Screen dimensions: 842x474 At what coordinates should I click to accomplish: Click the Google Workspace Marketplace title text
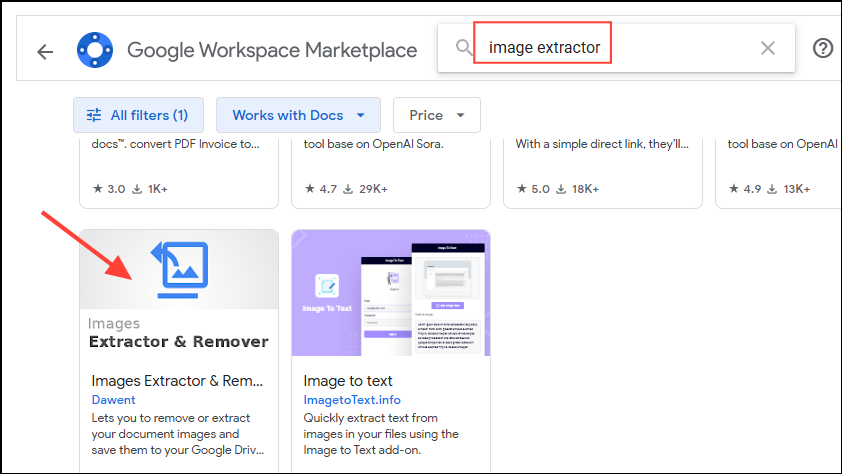pos(272,50)
